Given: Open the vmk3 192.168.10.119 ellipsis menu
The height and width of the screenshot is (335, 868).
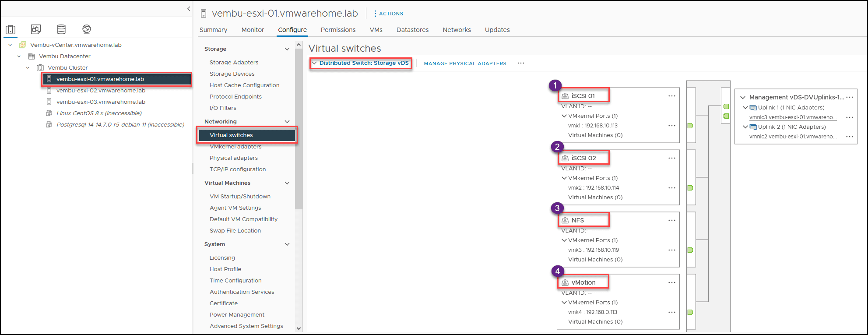Looking at the screenshot, I should [x=672, y=250].
